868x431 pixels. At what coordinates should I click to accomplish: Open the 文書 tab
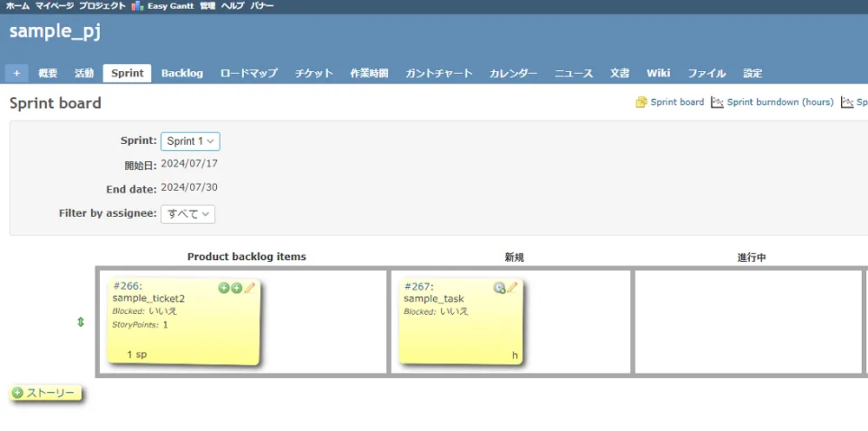[x=620, y=73]
